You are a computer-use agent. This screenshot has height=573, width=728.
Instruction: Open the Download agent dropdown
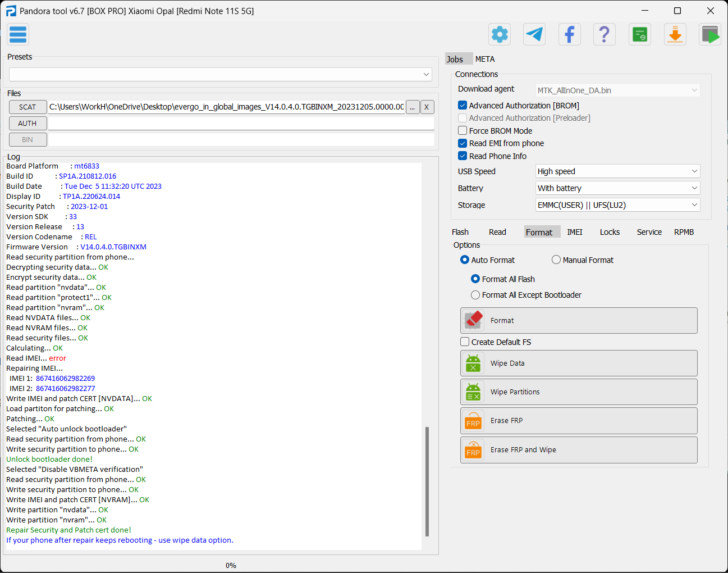(618, 90)
